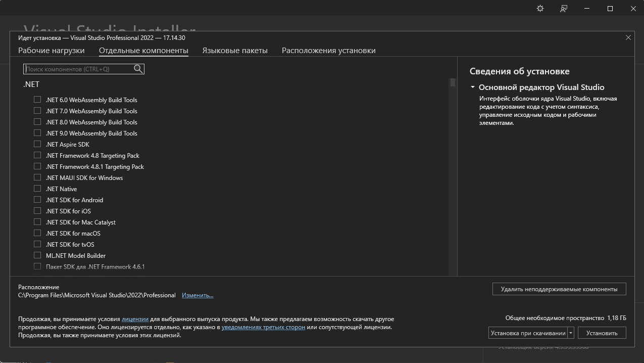The width and height of the screenshot is (644, 363).
Task: Click the Установка при скачивании combo box
Action: (x=528, y=333)
